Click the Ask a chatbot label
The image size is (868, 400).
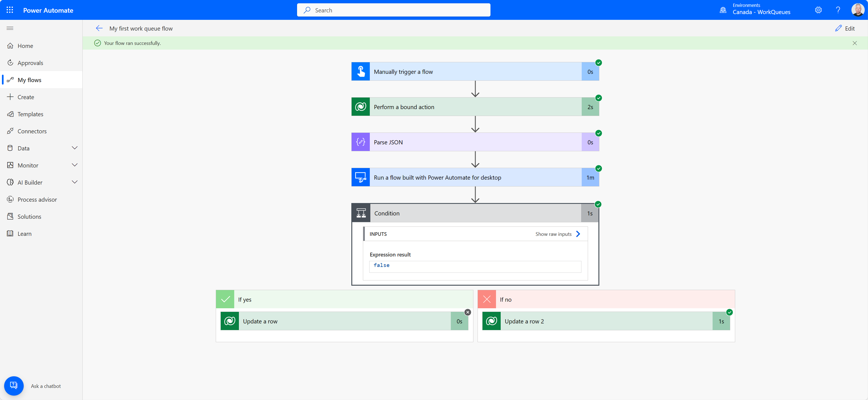[x=46, y=386]
